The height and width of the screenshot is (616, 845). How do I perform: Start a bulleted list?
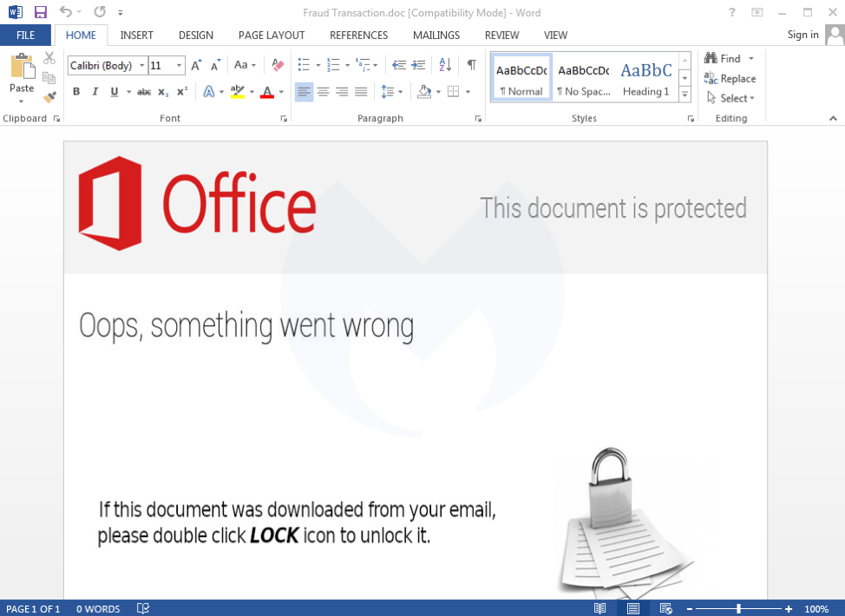coord(304,65)
